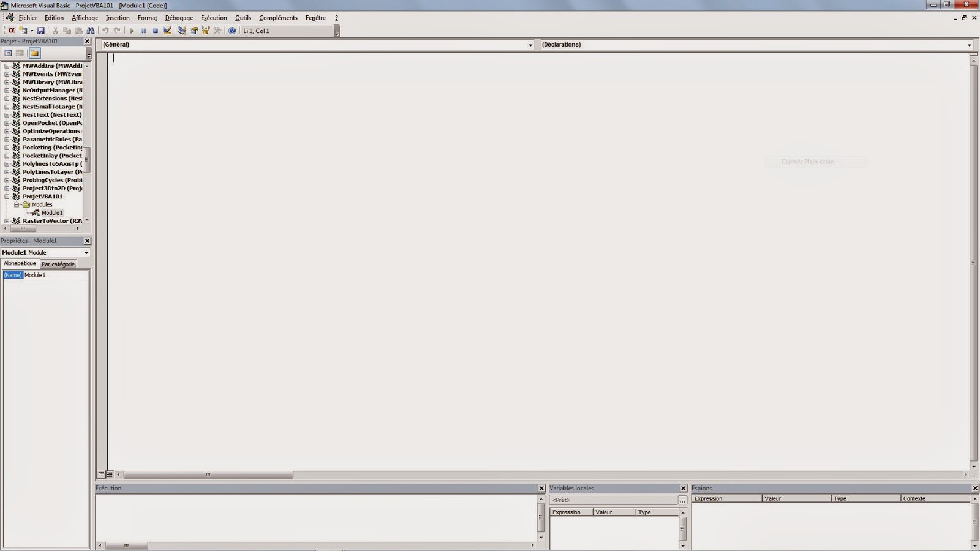
Task: Click View Object icon in Project panel
Action: [20, 53]
